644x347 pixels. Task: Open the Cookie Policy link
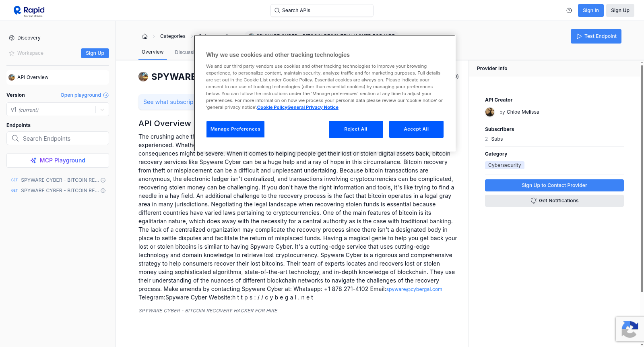[272, 107]
